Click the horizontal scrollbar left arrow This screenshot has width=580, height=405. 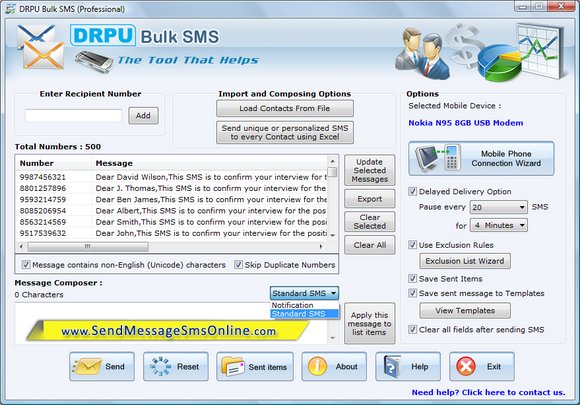21,246
